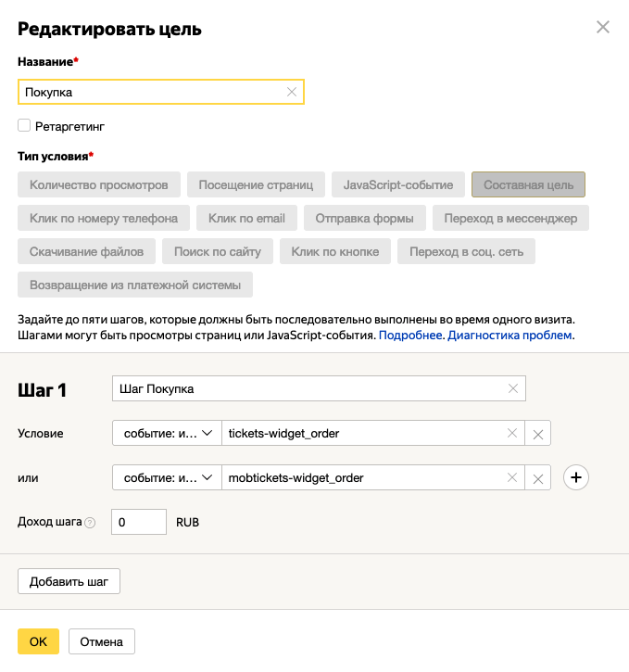Enable the Ретаргетинг checkbox

click(x=24, y=125)
